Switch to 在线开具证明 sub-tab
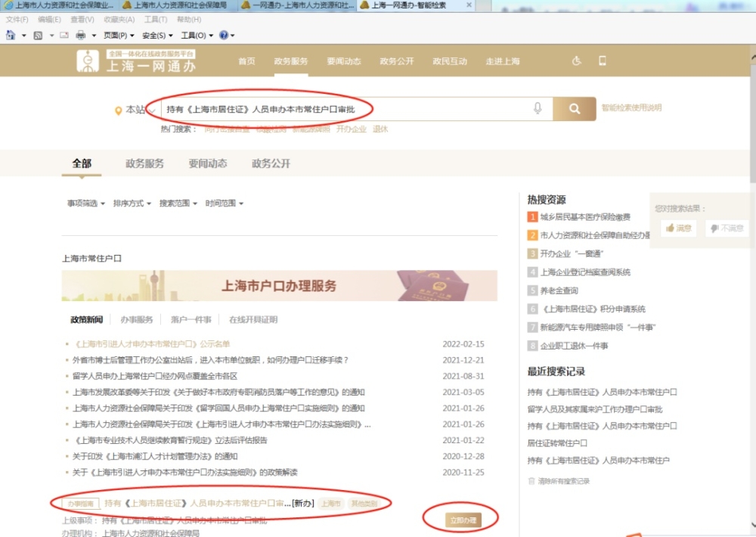Image resolution: width=756 pixels, height=537 pixels. pos(253,319)
